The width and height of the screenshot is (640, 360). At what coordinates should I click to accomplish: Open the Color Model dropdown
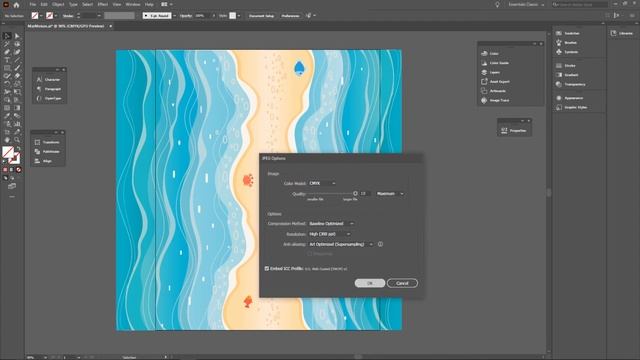click(x=322, y=183)
